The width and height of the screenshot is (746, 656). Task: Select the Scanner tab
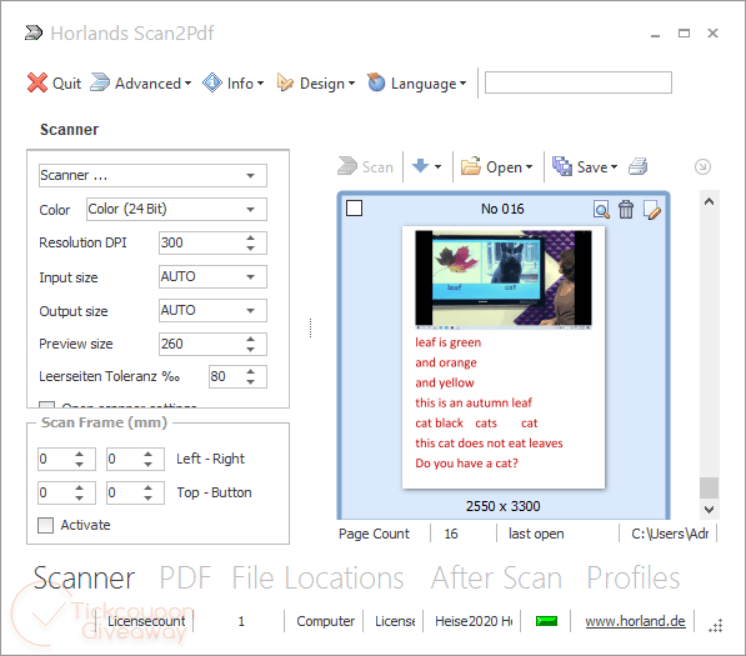(84, 578)
